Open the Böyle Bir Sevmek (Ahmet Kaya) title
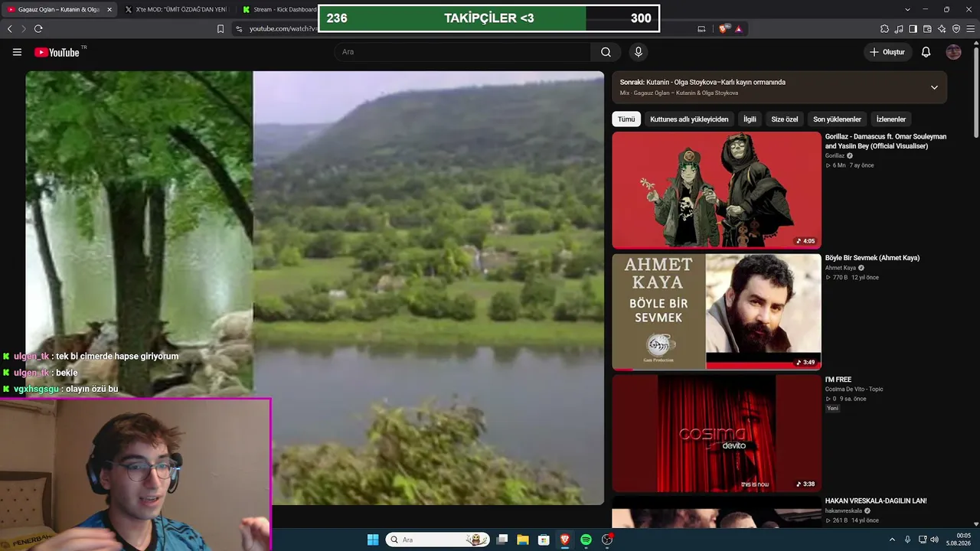Screen dimensions: 980x551 (x=872, y=258)
